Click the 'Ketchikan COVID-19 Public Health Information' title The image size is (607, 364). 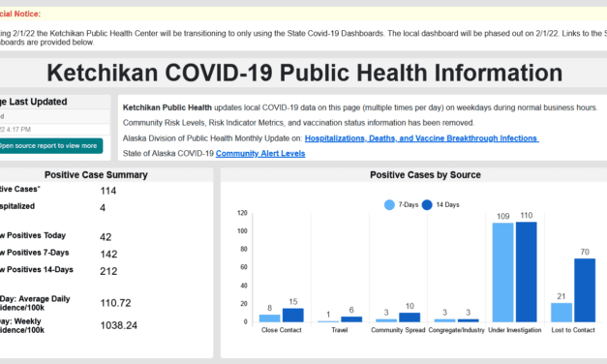(x=305, y=73)
